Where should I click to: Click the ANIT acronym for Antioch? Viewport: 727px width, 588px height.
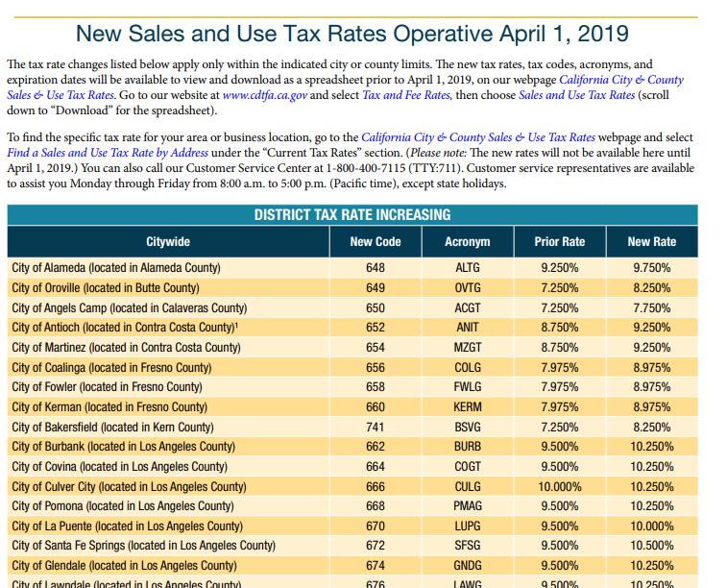468,328
